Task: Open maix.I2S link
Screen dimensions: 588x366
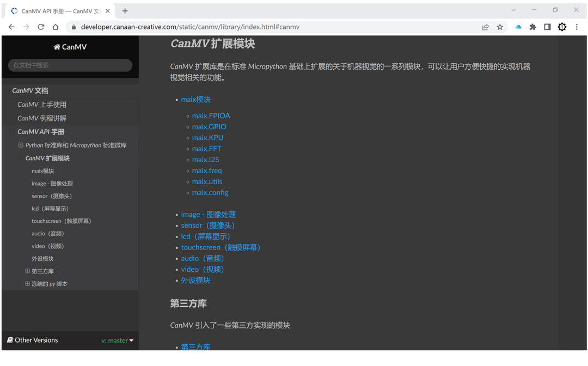Action: [205, 160]
